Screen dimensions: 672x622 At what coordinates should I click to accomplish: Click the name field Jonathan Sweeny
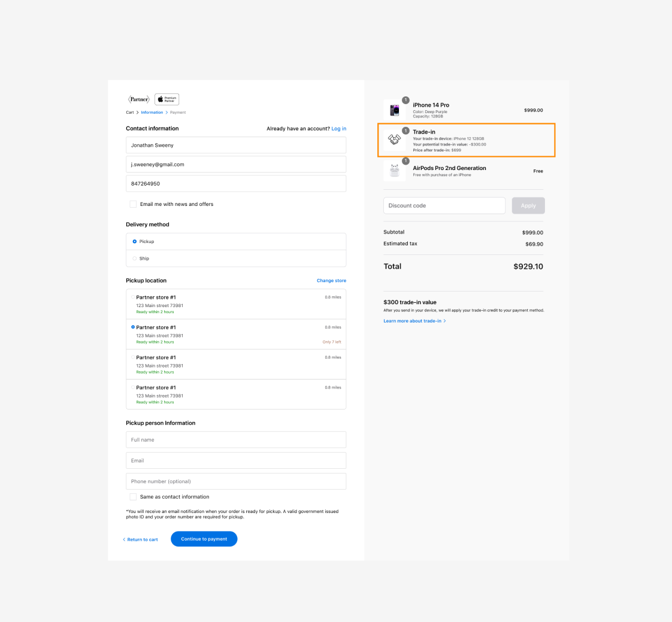coord(236,145)
